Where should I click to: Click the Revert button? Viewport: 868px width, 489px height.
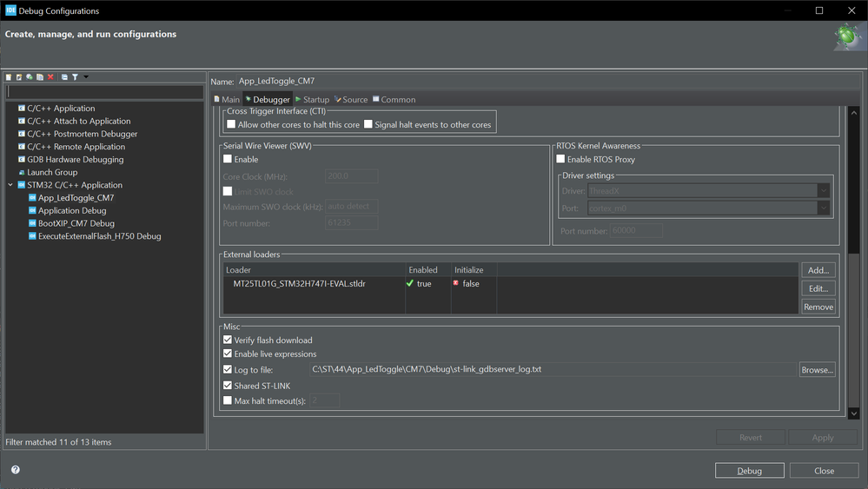click(x=750, y=437)
